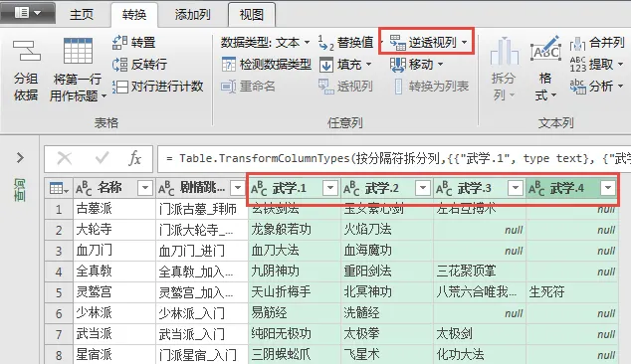Click the Group By (分组依据) icon
This screenshot has height=364, width=631.
pyautogui.click(x=27, y=51)
